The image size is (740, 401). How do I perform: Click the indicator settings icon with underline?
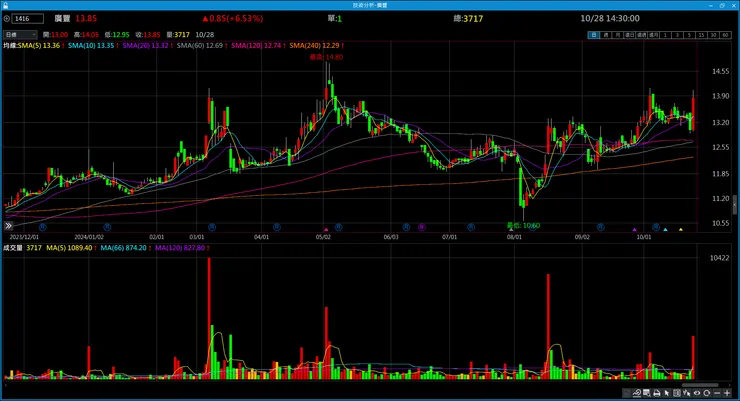click(637, 393)
